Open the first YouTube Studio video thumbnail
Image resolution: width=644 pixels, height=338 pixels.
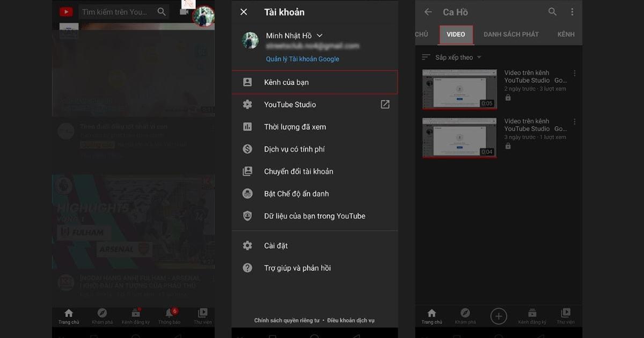(459, 89)
